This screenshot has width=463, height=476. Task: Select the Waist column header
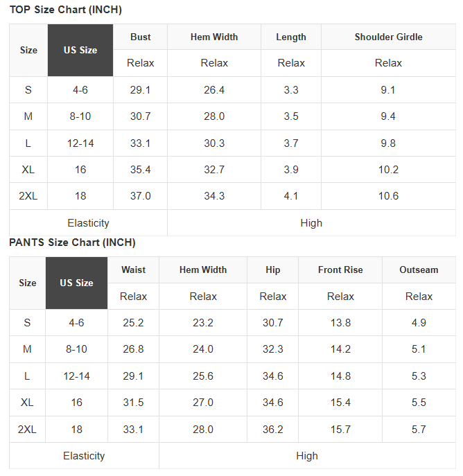pos(133,270)
